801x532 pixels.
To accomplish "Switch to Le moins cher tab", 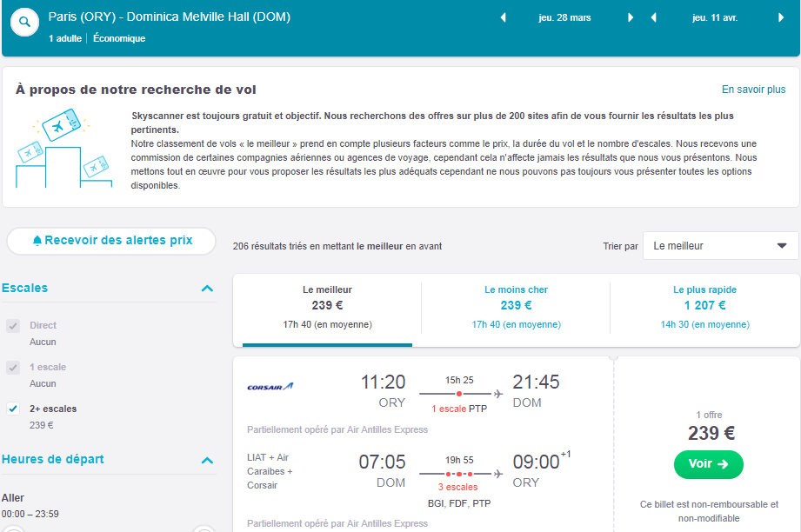I will 516,308.
